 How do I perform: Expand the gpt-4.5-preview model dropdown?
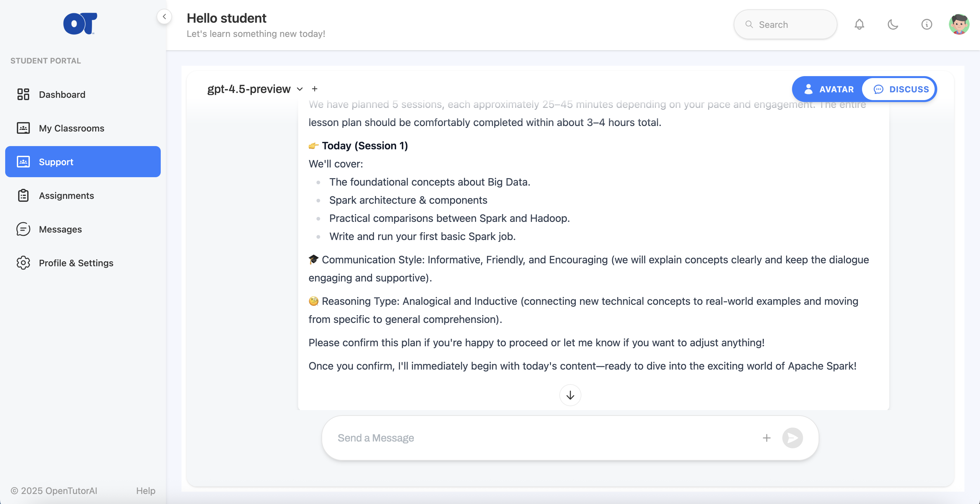click(x=300, y=89)
